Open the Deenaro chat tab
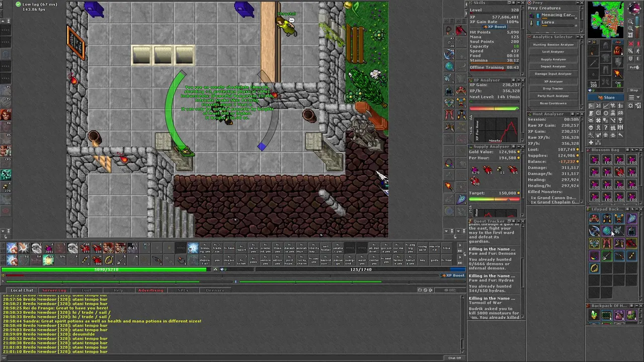The image size is (644, 362). click(215, 290)
